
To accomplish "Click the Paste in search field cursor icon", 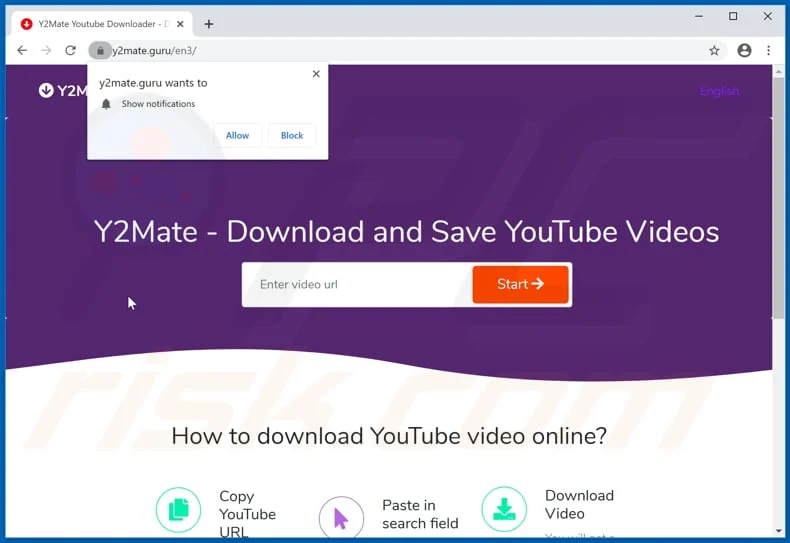I will click(341, 518).
